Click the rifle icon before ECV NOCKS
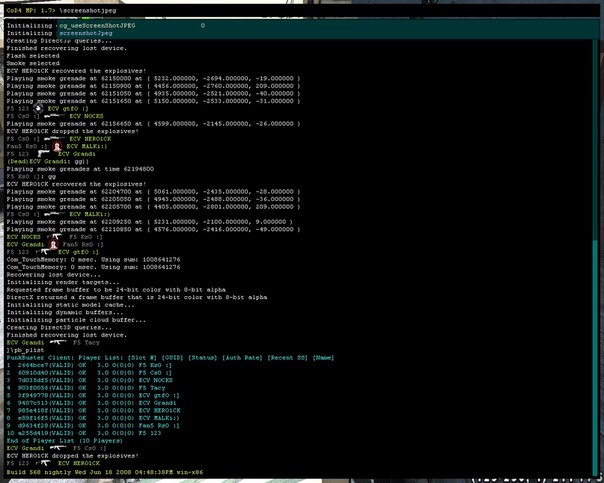 pyautogui.click(x=54, y=116)
